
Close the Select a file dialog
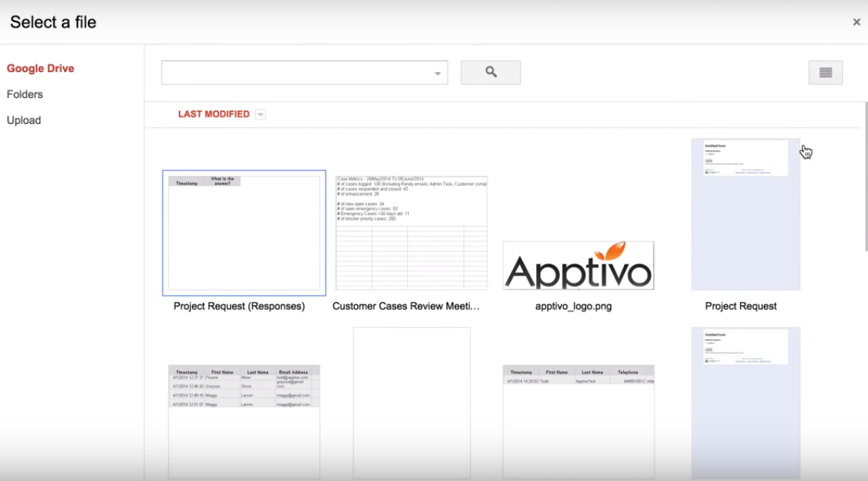coord(856,21)
